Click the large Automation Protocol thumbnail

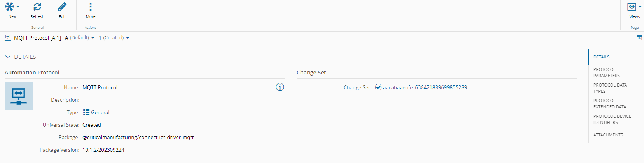coord(19,96)
